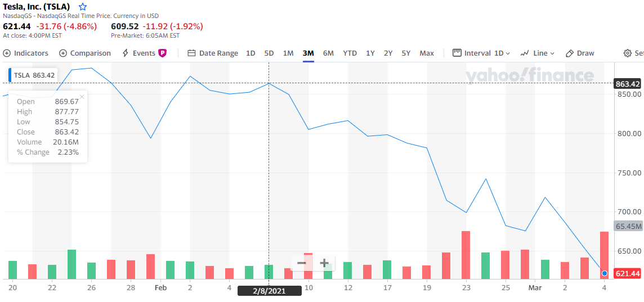Open the Comparison tool

85,53
